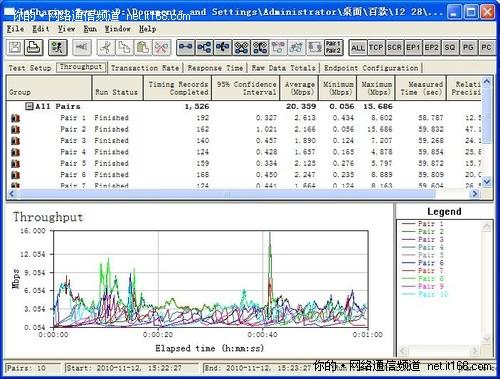Viewport: 500px width, 379px height.
Task: Click the Run test runner icon
Action: click(x=58, y=48)
